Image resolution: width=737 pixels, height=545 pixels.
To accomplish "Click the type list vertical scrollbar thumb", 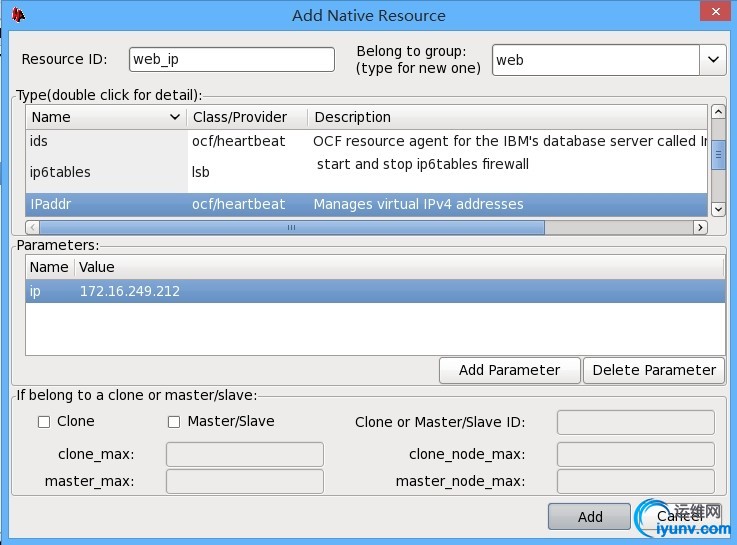I will pos(718,155).
